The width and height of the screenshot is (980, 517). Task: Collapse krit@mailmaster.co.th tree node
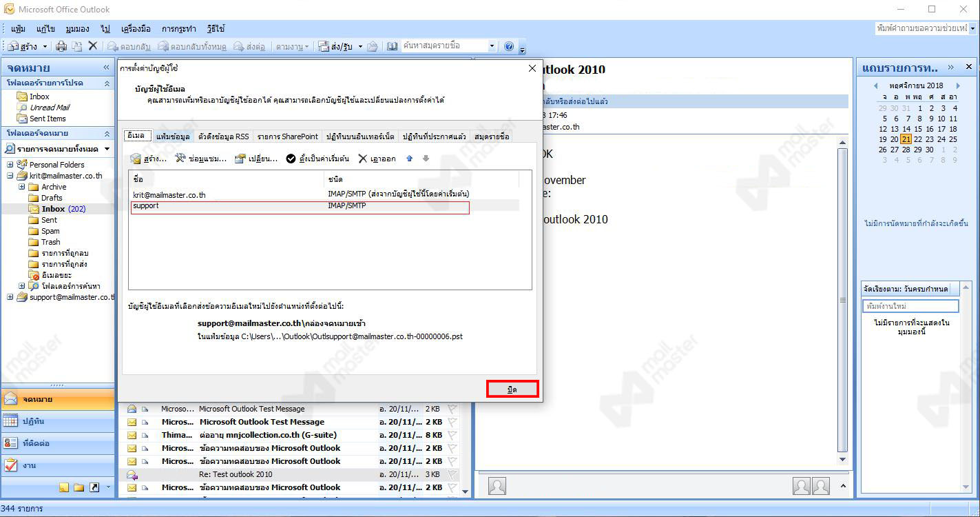10,176
